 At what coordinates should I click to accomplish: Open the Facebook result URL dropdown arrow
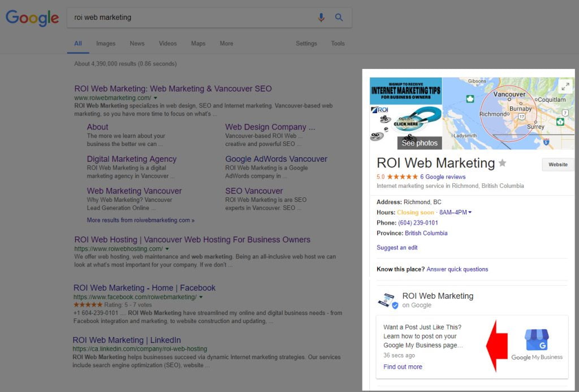201,297
